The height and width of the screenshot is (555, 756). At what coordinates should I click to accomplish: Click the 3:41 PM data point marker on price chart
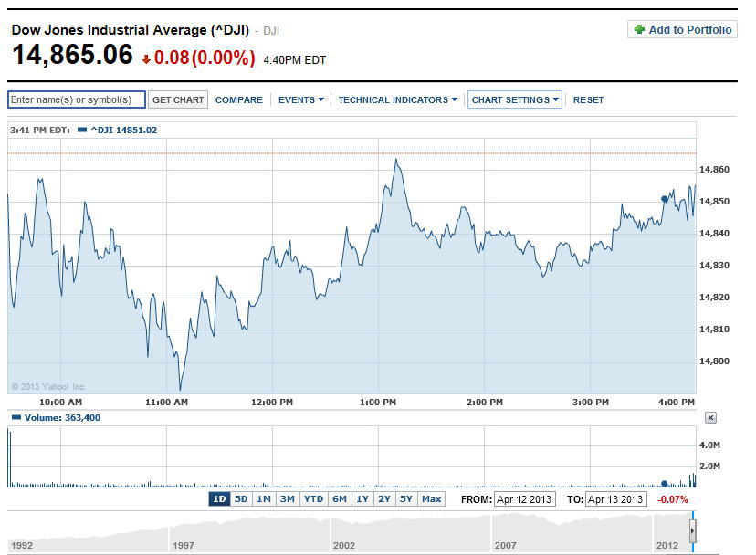[665, 199]
